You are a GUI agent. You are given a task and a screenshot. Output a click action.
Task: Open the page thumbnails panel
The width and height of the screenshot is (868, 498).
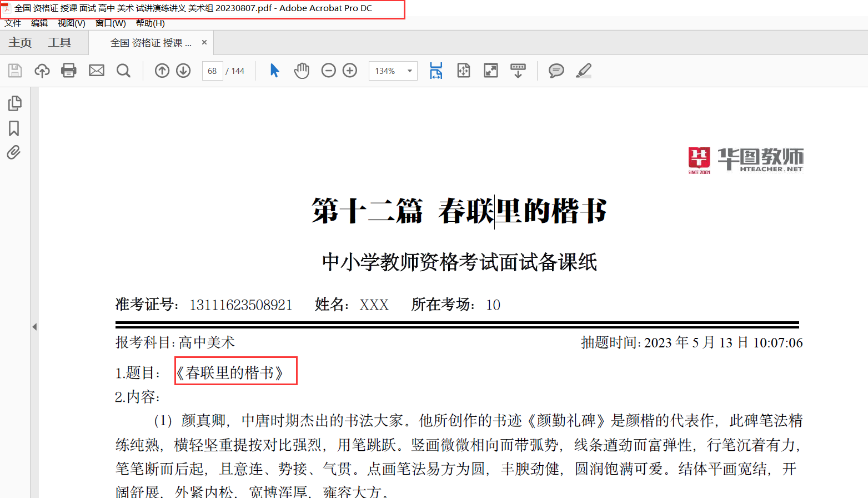click(x=14, y=103)
